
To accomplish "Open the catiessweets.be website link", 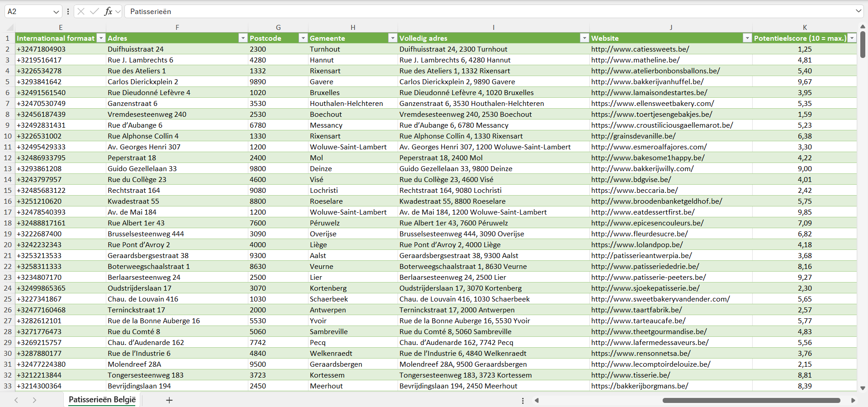I will pyautogui.click(x=640, y=49).
